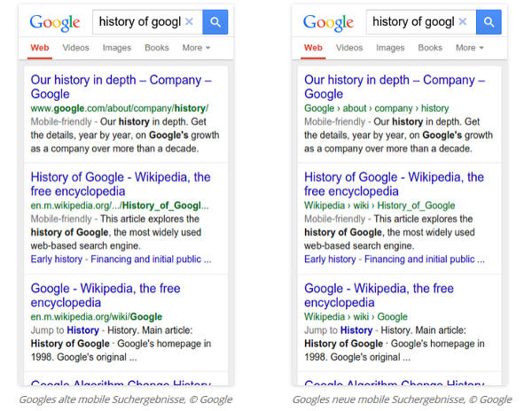Click caption 'Googles alte mobile Suchergebnisse'
Screen dimensions: 532x411
(x=126, y=399)
